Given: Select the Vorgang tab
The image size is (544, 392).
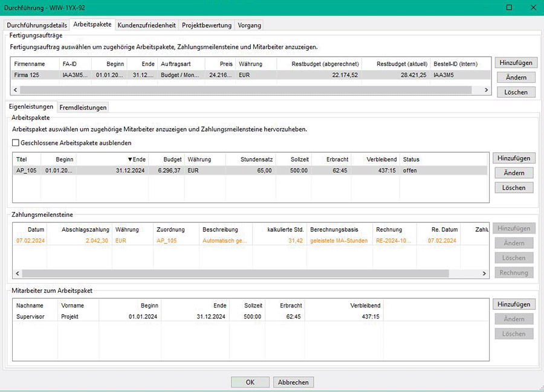Looking at the screenshot, I should coord(249,25).
